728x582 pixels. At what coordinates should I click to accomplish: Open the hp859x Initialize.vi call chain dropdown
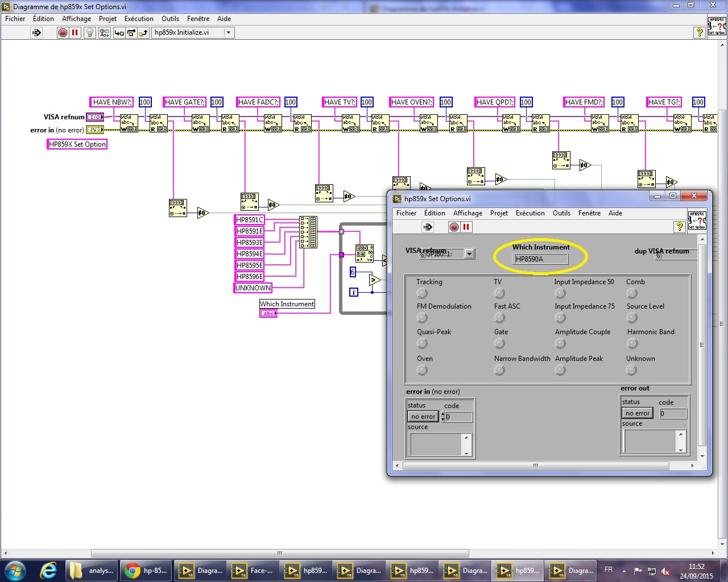click(228, 32)
